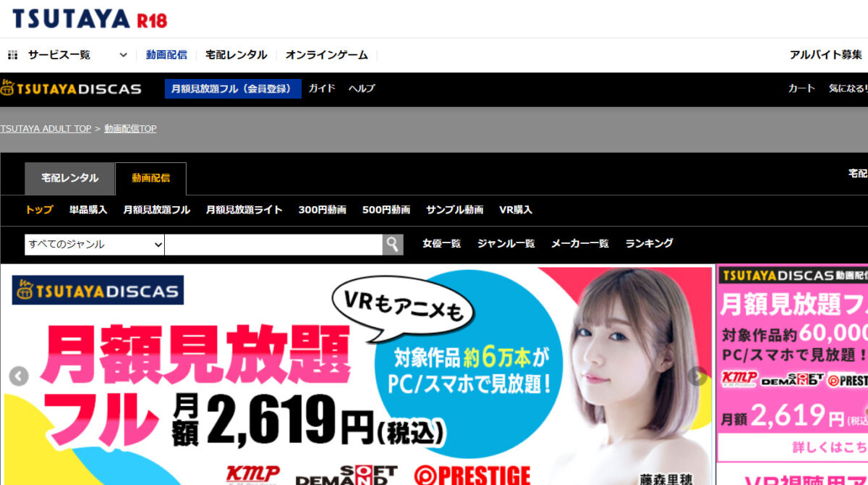The width and height of the screenshot is (868, 485).
Task: Go to TSUTAYA ADULT TOP breadcrumb
Action: coord(46,129)
